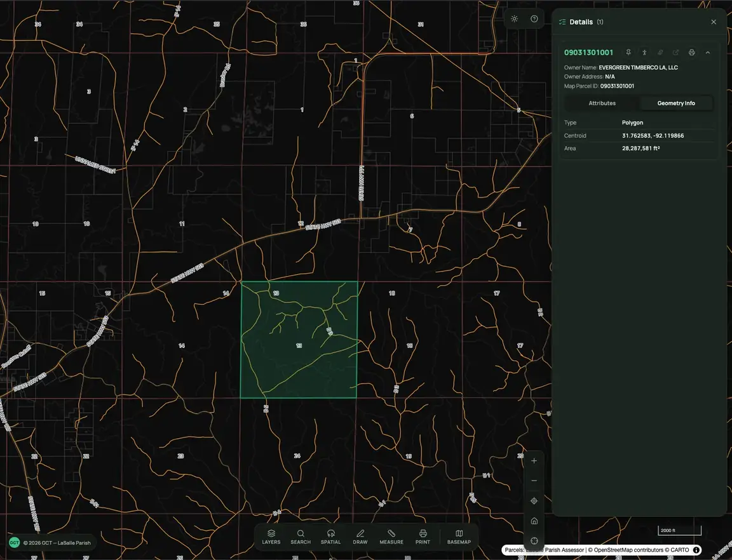Click the crosshair icon below home

tap(534, 541)
